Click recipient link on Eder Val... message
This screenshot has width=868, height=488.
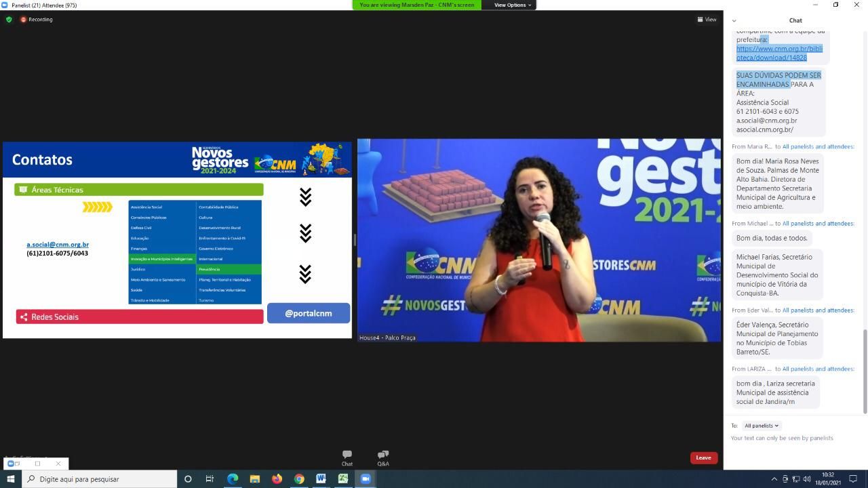[818, 310]
